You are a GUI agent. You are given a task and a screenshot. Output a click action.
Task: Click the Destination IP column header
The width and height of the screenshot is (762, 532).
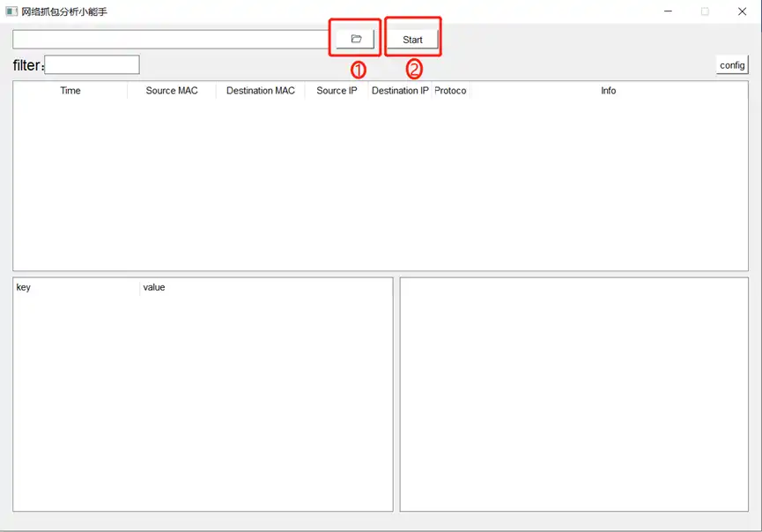400,91
